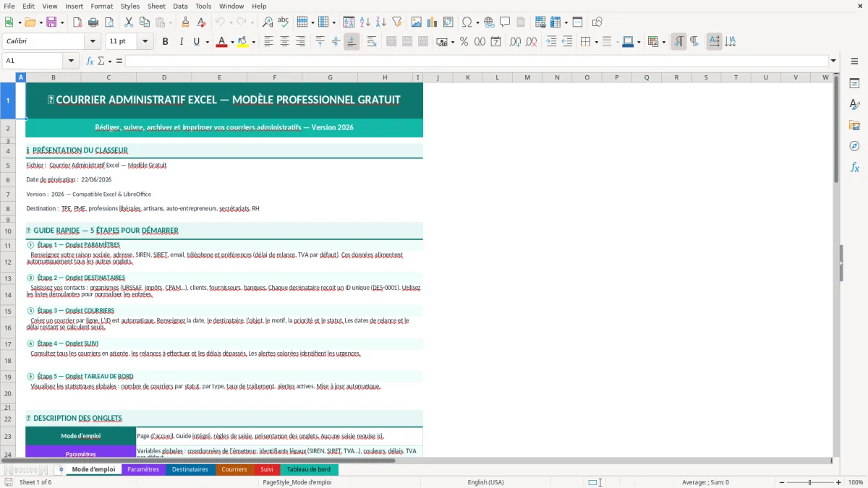This screenshot has width=868, height=488.
Task: Select Clone Formatting paintbrush
Action: (185, 22)
